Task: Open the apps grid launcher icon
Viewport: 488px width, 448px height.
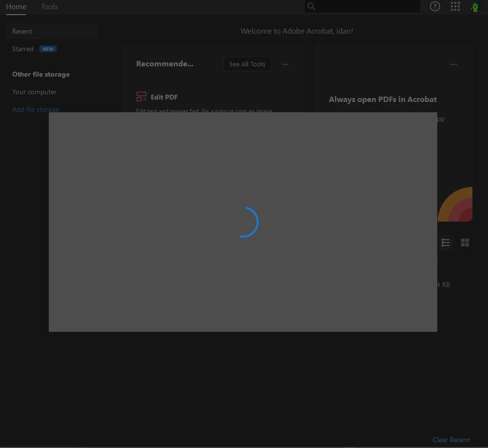Action: [x=455, y=6]
